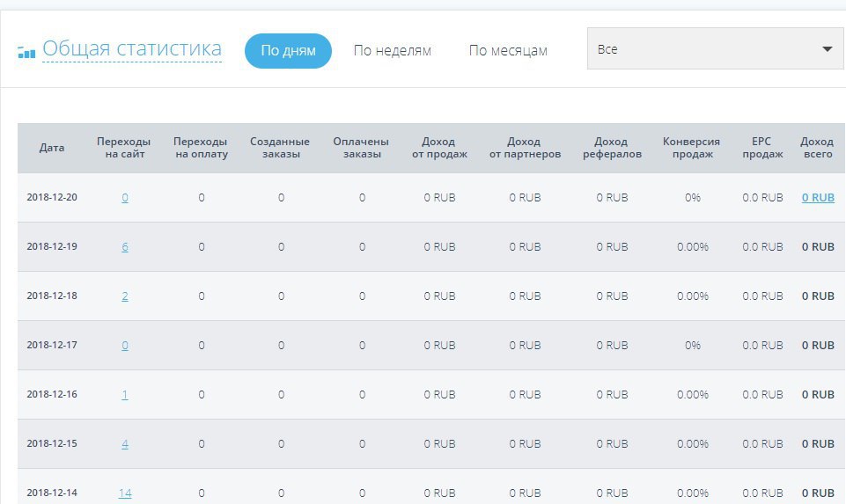The width and height of the screenshot is (846, 504).
Task: Select the date cell 2018-12-19
Action: [x=52, y=246]
